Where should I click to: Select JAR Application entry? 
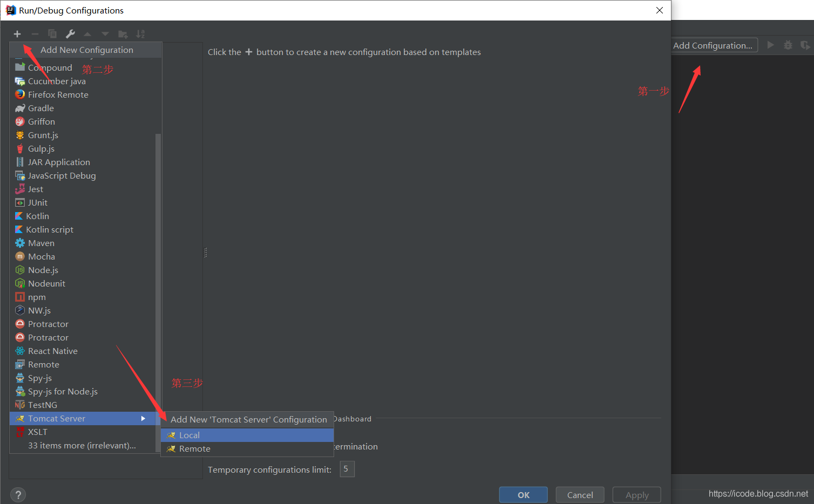[82, 162]
